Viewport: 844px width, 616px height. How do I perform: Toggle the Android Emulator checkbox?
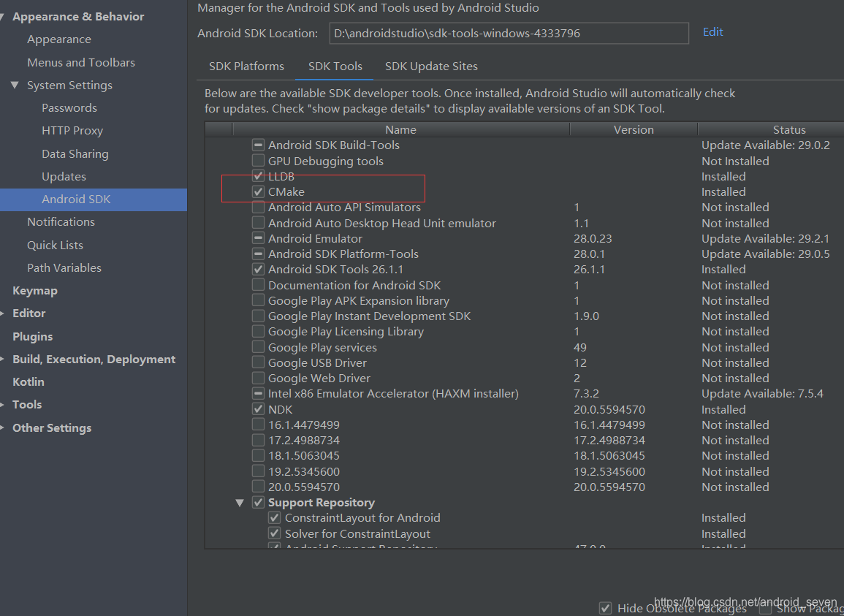pos(259,238)
